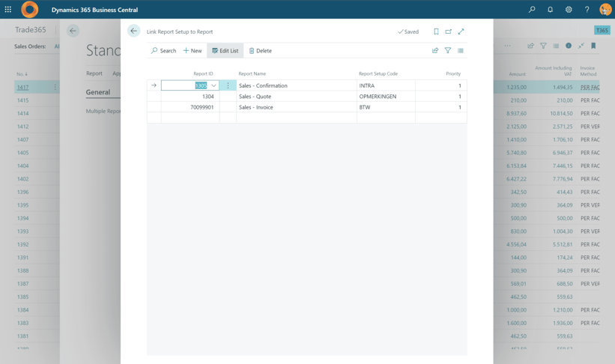Sort by Report Setup Code column header
Screen dimensions: 615x364
click(378, 73)
